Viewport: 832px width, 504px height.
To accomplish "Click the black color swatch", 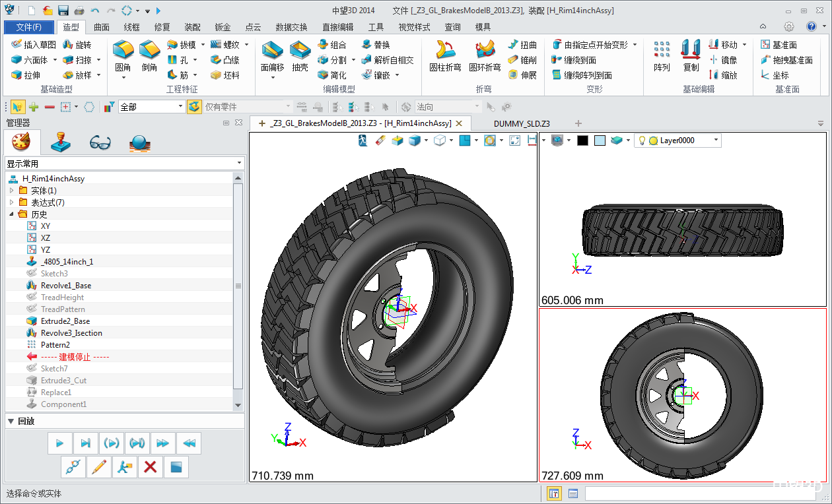I will click(x=582, y=141).
